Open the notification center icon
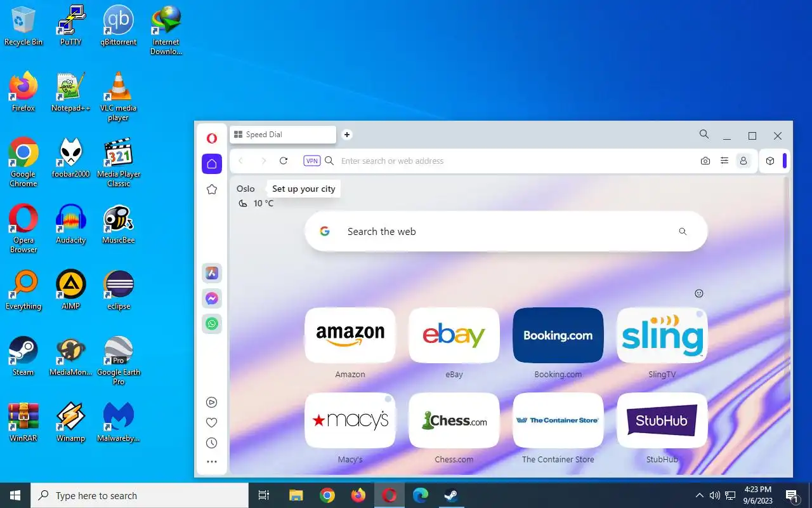812x508 pixels. pyautogui.click(x=792, y=495)
